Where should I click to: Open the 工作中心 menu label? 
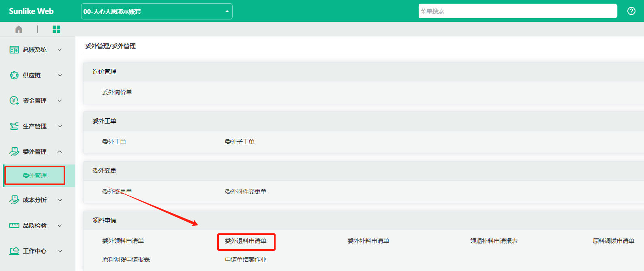pyautogui.click(x=35, y=251)
